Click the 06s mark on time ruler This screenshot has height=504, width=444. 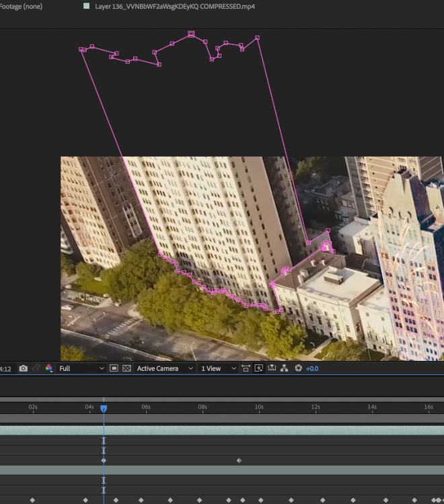tap(146, 407)
